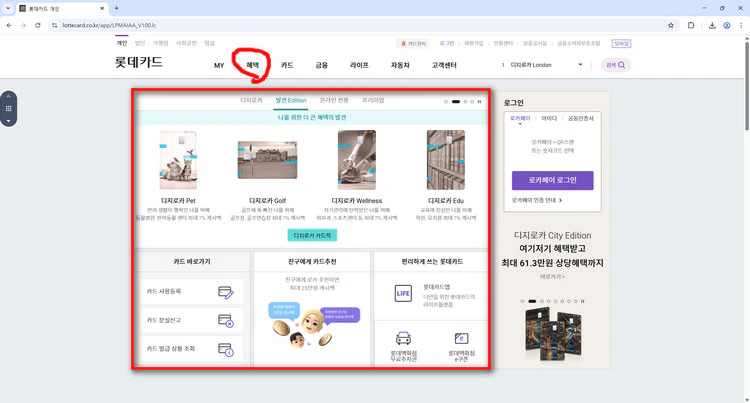Click the 롯데카드 logo

pyautogui.click(x=139, y=62)
